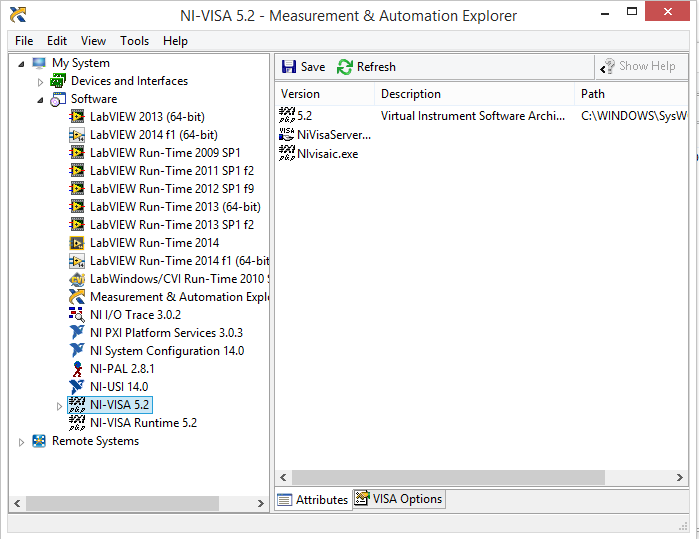Click the LabVIEW Run-Time 2013 (64-bit) icon
This screenshot has height=541, width=699.
[77, 207]
